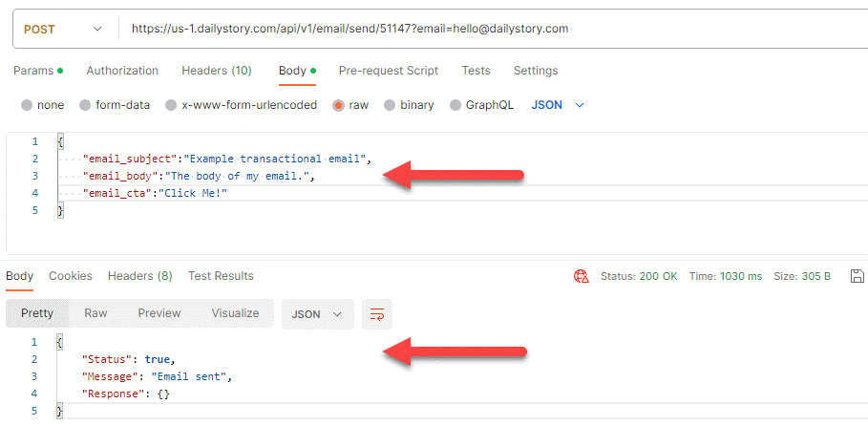Choose x-www-form-urlencoded body type

pos(171,105)
